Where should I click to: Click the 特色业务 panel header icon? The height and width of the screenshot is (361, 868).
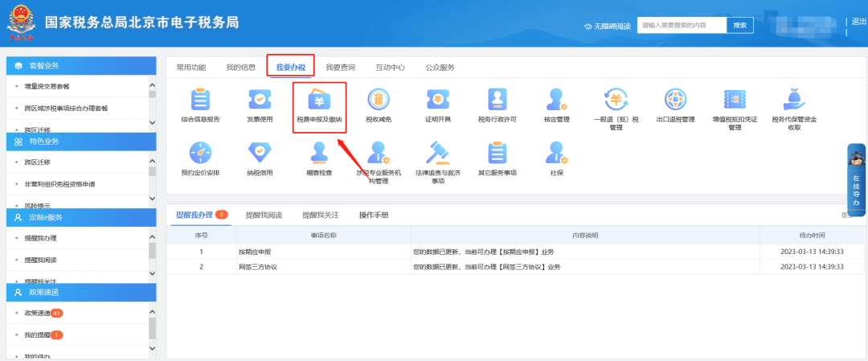tap(18, 142)
